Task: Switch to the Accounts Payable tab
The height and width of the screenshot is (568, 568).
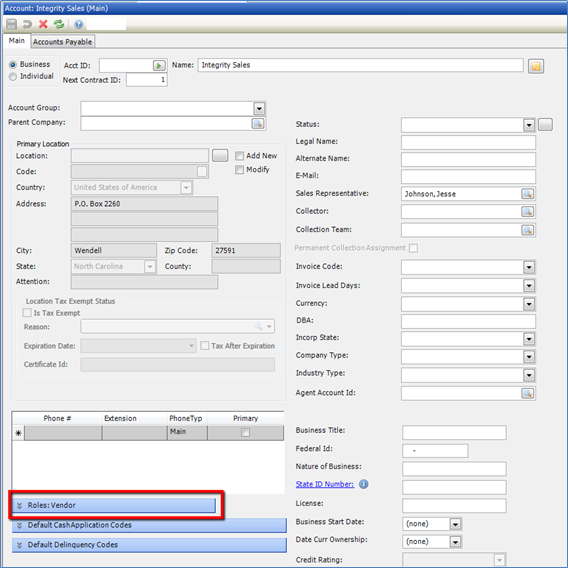Action: (x=62, y=42)
